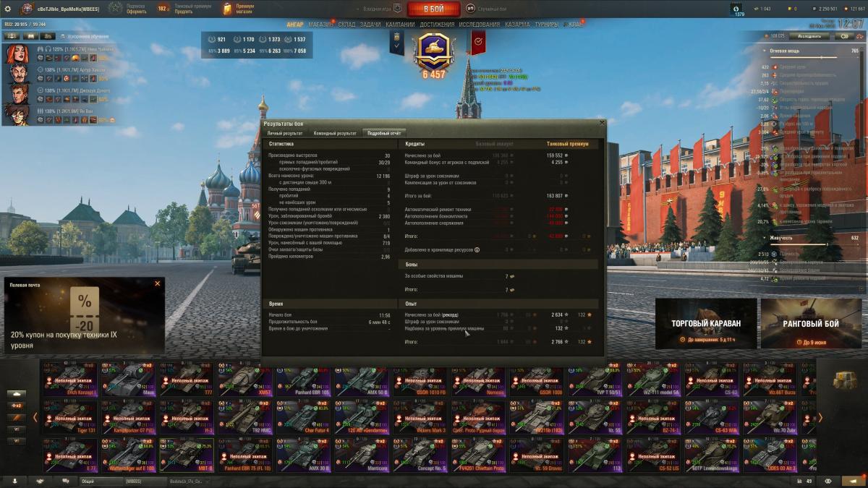Open the КАМПАНИИ tab
Viewport: 868px width, 488px height.
[x=400, y=24]
